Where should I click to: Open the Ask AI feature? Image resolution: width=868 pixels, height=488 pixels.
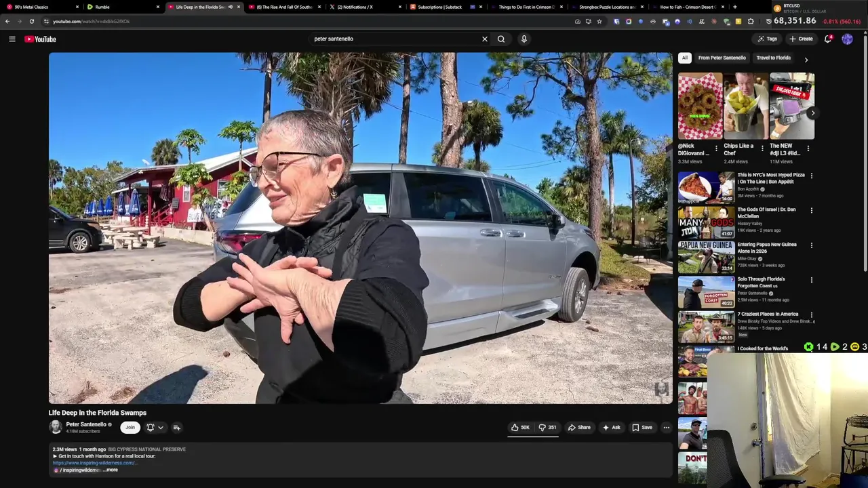point(611,427)
